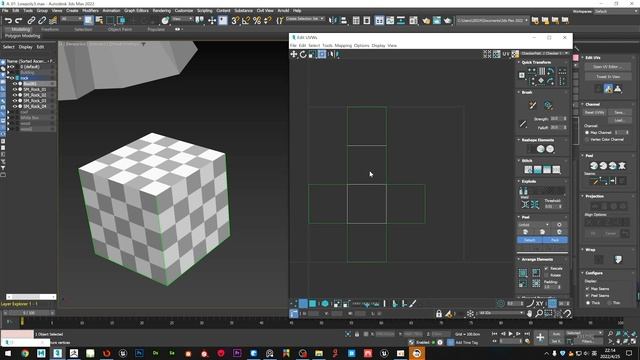Switch to the Freeform ribbon tab
The height and width of the screenshot is (360, 640).
pos(50,29)
